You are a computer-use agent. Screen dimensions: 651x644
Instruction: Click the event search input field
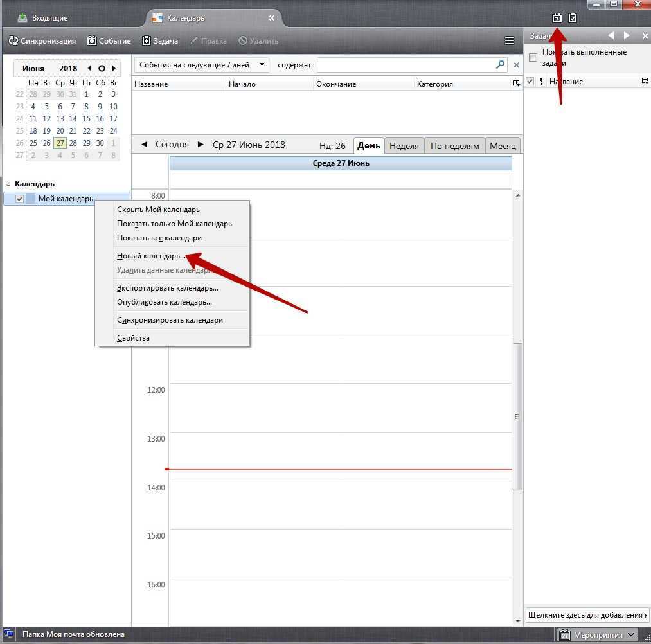[x=405, y=65]
